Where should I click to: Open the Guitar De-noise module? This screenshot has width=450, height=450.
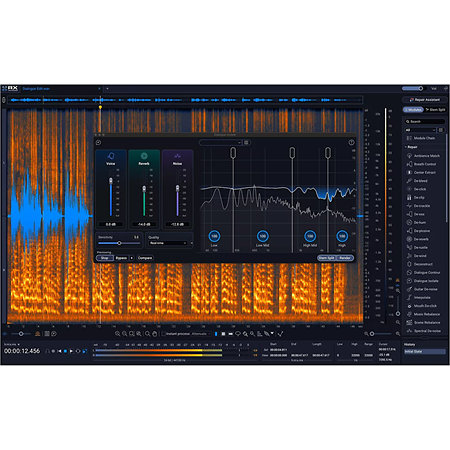[x=422, y=289]
